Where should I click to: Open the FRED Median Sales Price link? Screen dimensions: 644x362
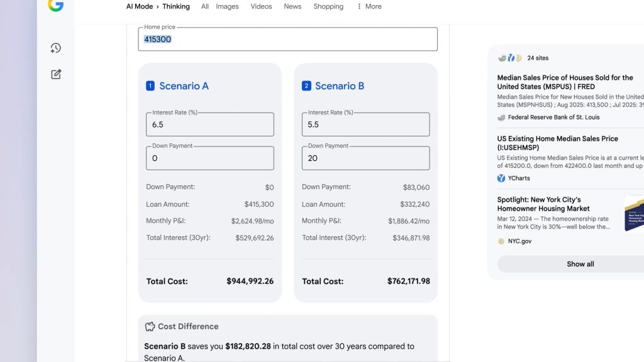(x=565, y=82)
